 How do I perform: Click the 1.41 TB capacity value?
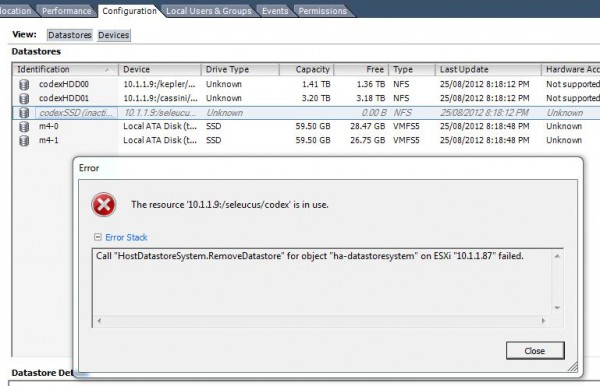pos(316,84)
